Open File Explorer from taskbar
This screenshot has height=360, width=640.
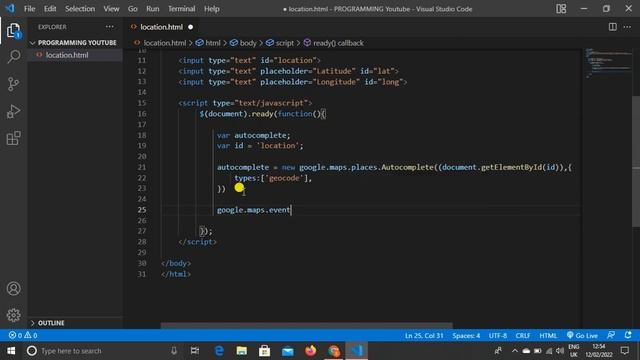(x=242, y=351)
